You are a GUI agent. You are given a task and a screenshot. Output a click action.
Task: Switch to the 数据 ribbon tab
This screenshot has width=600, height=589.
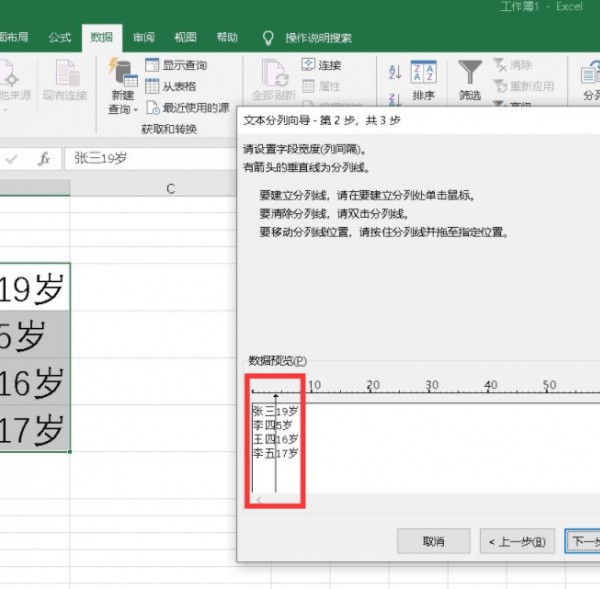pos(102,38)
